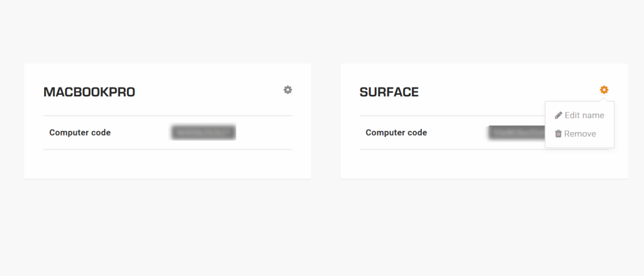
Task: Click the divider line under the SURFACE title
Action: point(440,116)
